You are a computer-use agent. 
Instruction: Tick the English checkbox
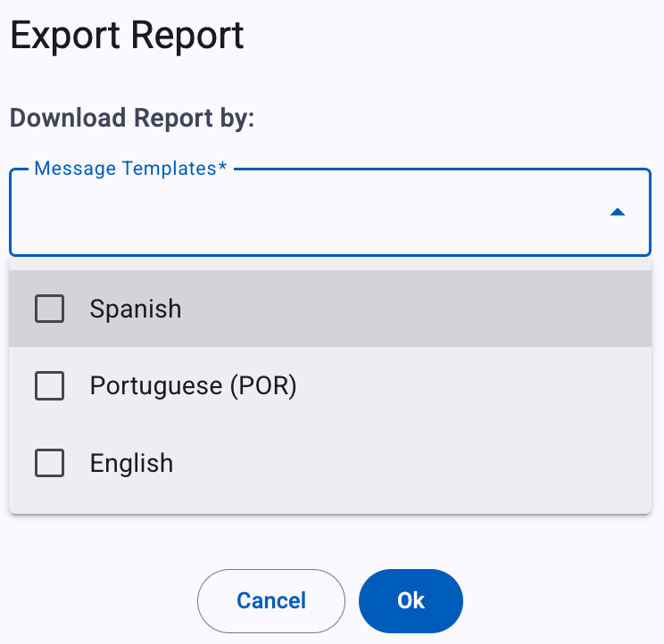click(50, 463)
